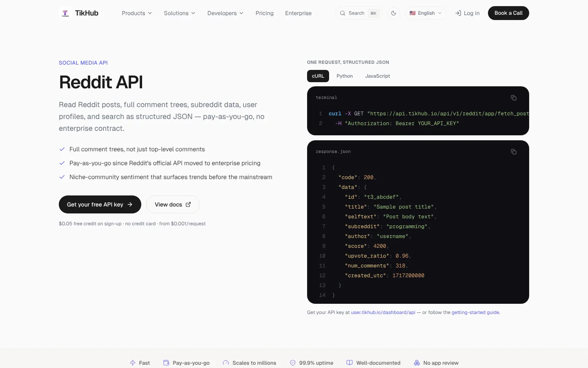Select the cURL code tab
Image resolution: width=588 pixels, height=368 pixels.
click(318, 76)
